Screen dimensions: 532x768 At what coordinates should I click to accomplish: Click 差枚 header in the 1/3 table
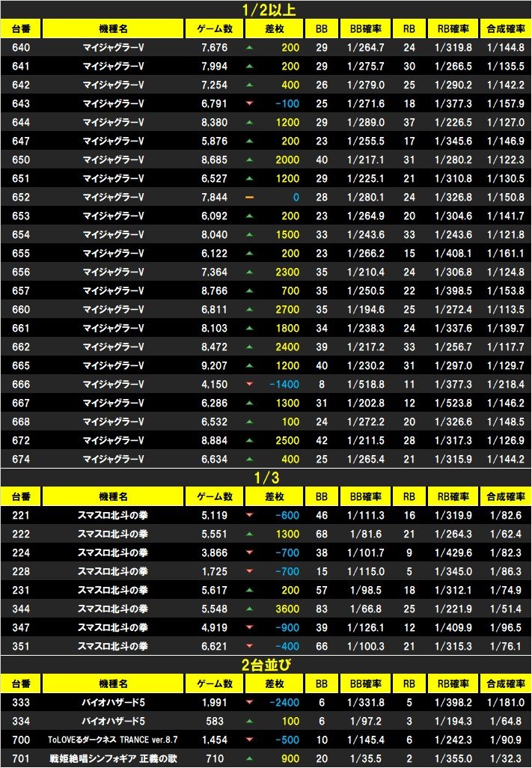pyautogui.click(x=274, y=496)
